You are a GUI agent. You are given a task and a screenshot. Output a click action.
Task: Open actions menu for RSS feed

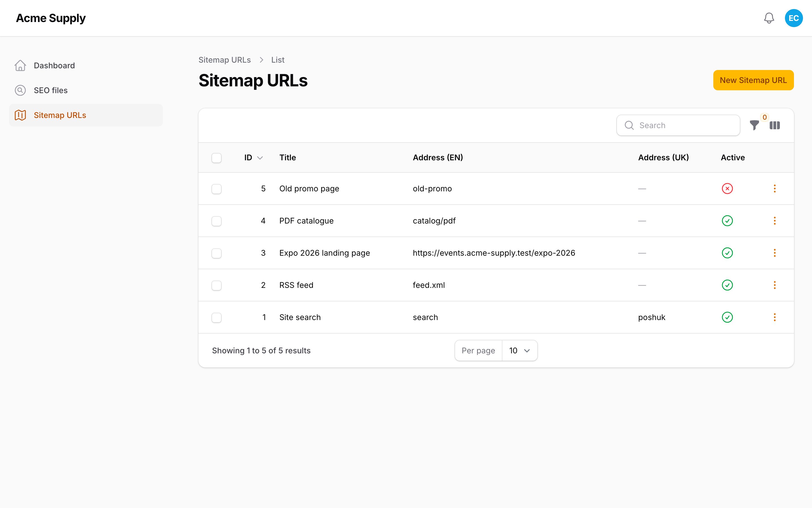775,285
